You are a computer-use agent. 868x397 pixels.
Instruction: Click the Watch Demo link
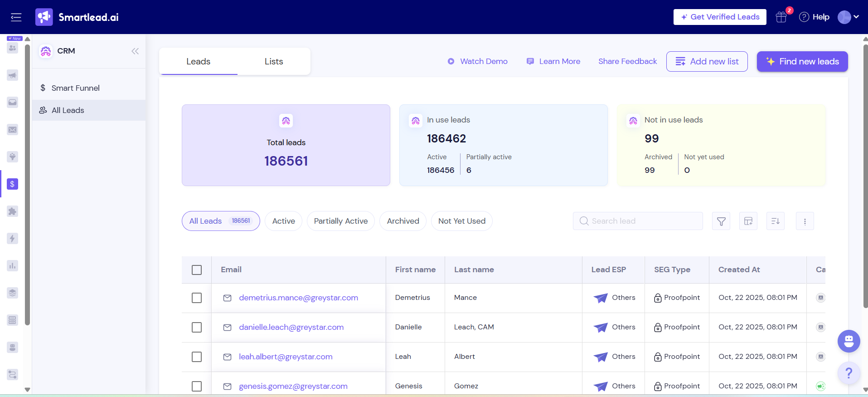click(x=478, y=61)
